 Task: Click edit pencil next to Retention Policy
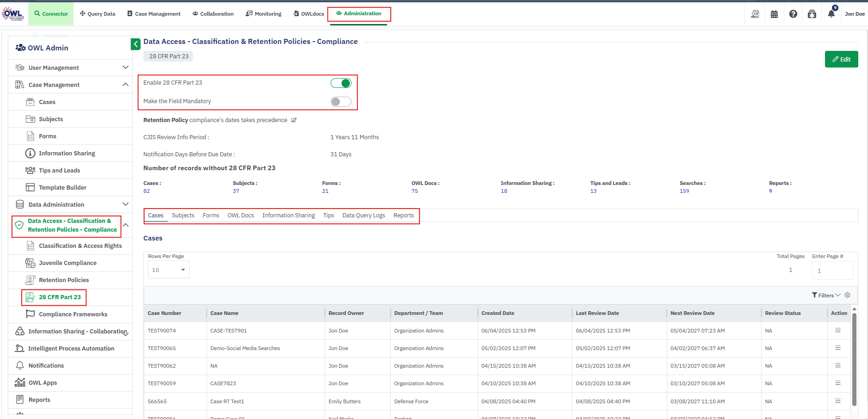(x=294, y=120)
